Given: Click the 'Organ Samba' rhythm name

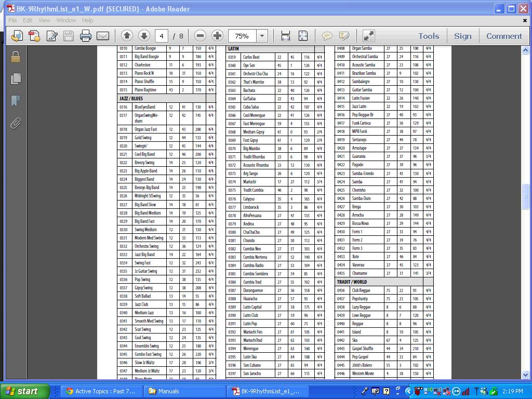Looking at the screenshot, I should [x=362, y=48].
